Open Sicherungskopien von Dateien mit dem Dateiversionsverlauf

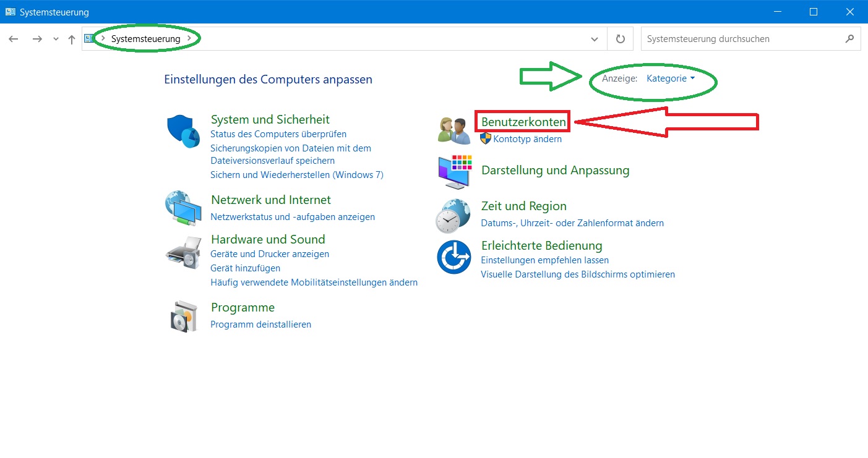291,155
